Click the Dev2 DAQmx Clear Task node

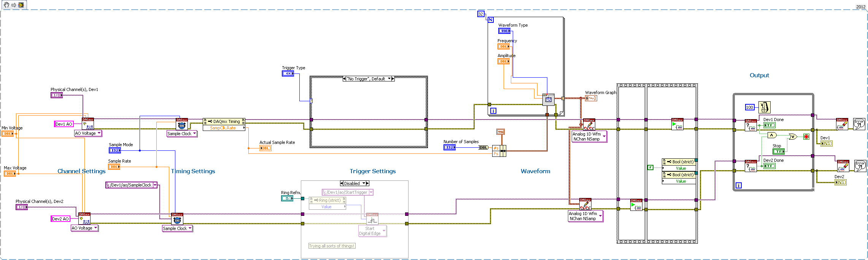pyautogui.click(x=843, y=166)
